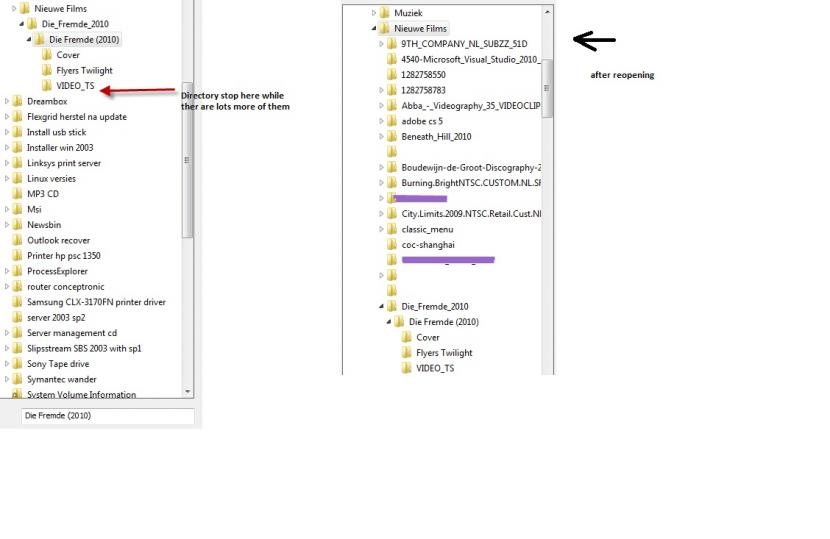Expand the Boudewijn-de-Groot-Discography folder
The image size is (830, 539).
tap(381, 167)
